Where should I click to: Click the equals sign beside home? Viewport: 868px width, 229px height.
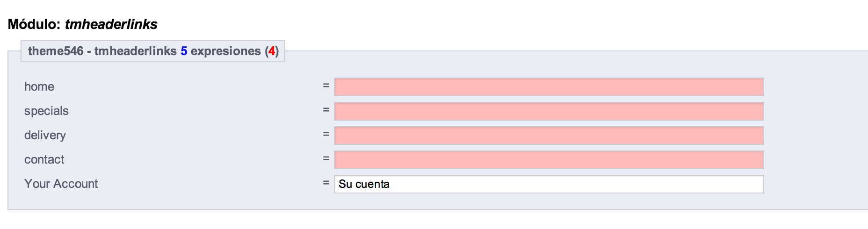[326, 86]
